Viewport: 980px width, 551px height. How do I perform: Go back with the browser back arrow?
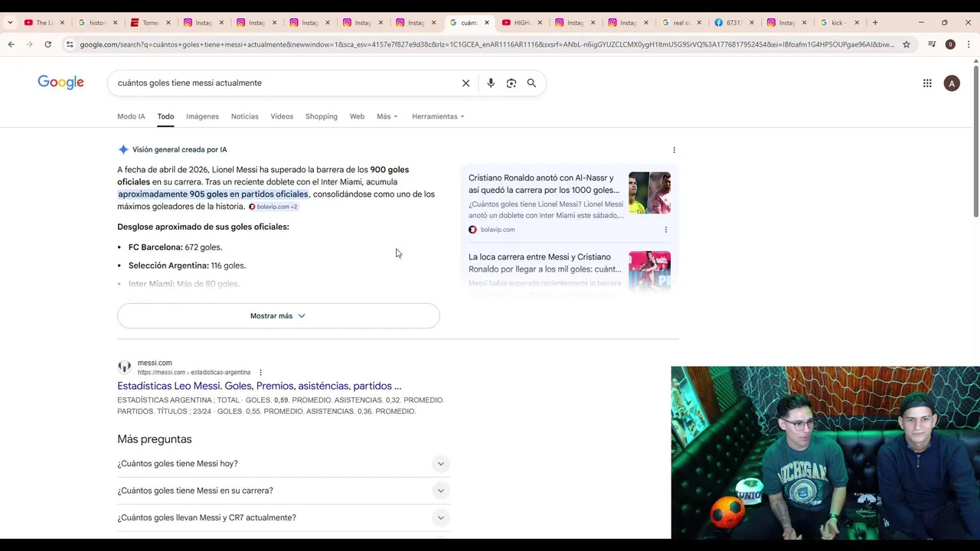click(11, 44)
